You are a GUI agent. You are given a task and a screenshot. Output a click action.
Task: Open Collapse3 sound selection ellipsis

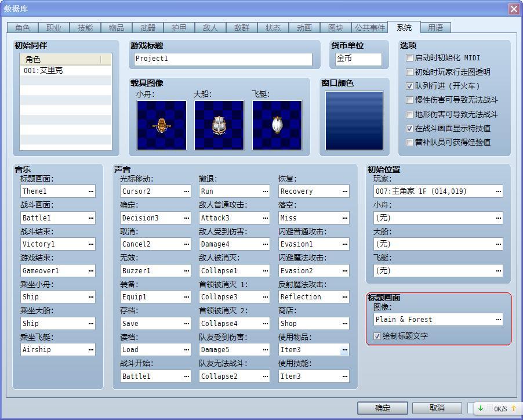pos(265,297)
